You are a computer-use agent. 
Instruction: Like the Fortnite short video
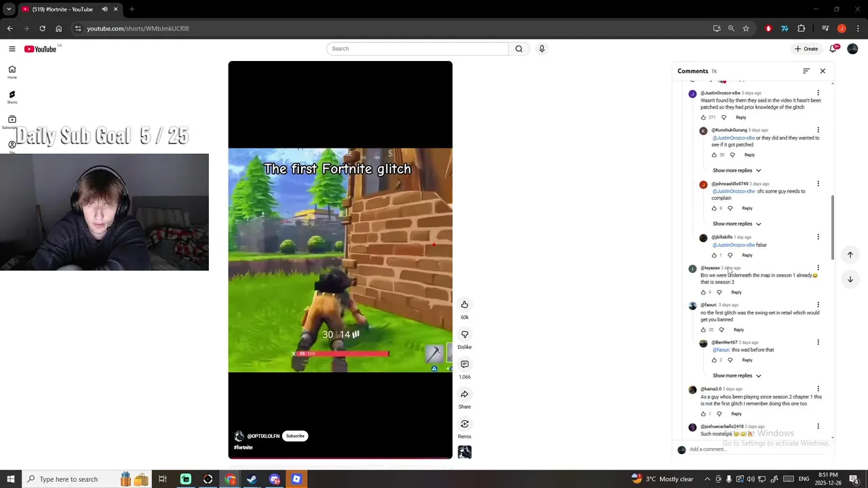(465, 304)
